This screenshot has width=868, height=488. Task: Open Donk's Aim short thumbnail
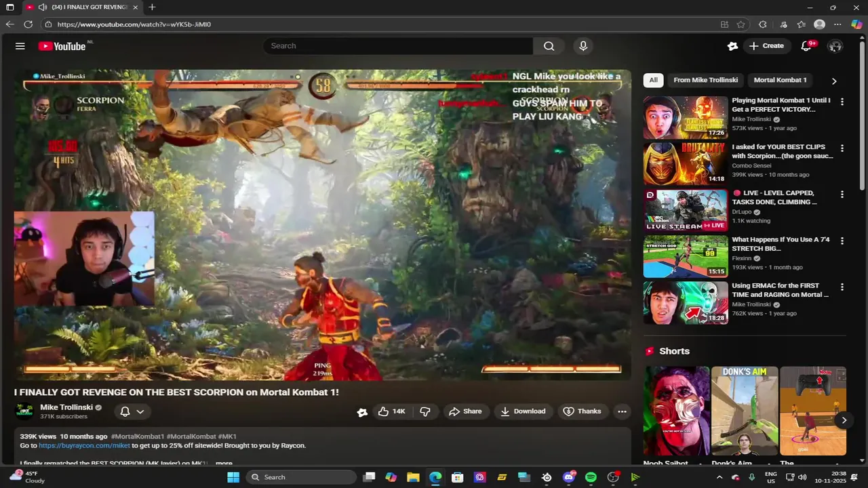click(x=745, y=411)
